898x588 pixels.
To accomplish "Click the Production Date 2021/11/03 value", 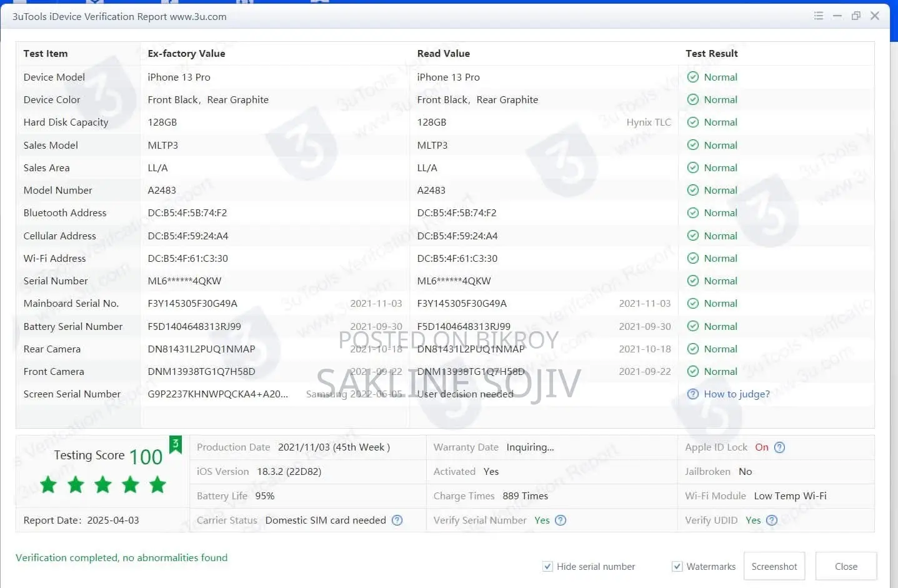I will 334,447.
